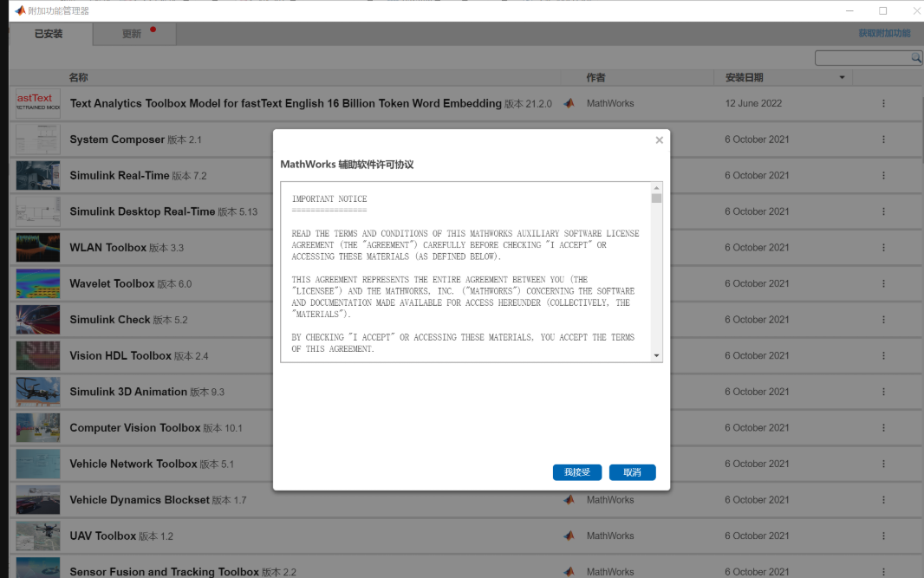Open the 获取附加功能 link

[x=884, y=33]
